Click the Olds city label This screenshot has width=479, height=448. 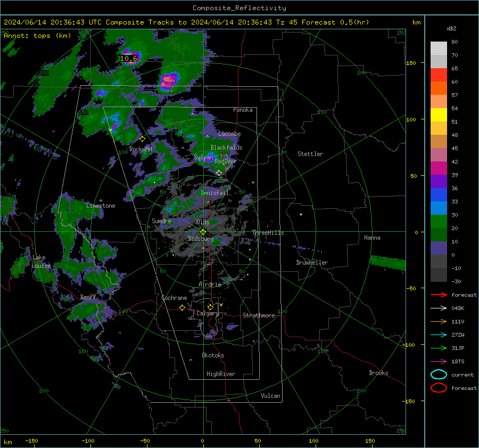point(203,222)
